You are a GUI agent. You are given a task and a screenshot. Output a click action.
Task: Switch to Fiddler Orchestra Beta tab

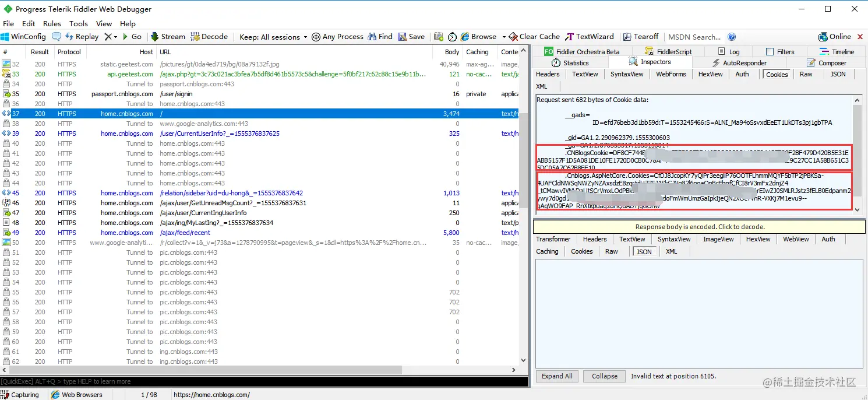point(582,51)
